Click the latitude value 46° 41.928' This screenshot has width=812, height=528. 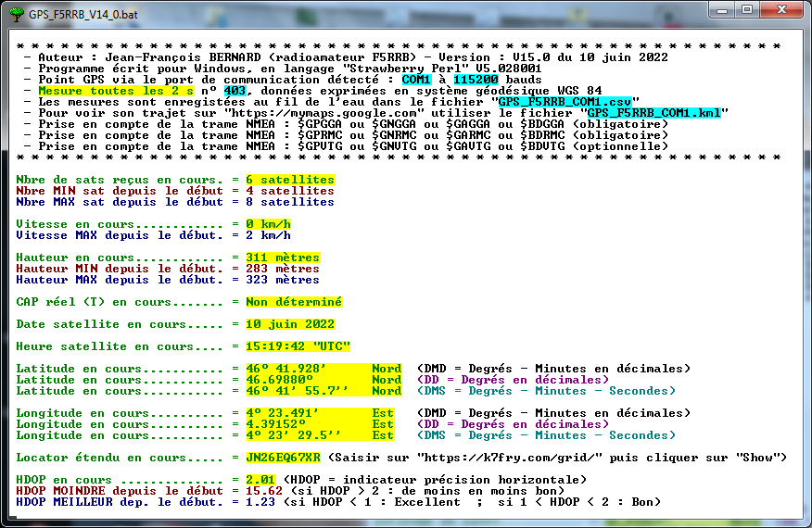(x=285, y=369)
